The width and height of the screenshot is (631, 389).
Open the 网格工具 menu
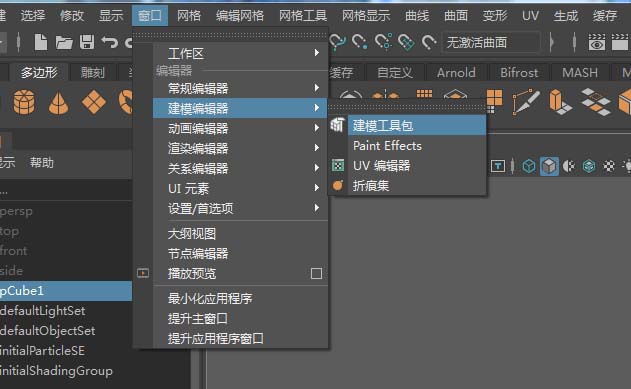pos(303,15)
